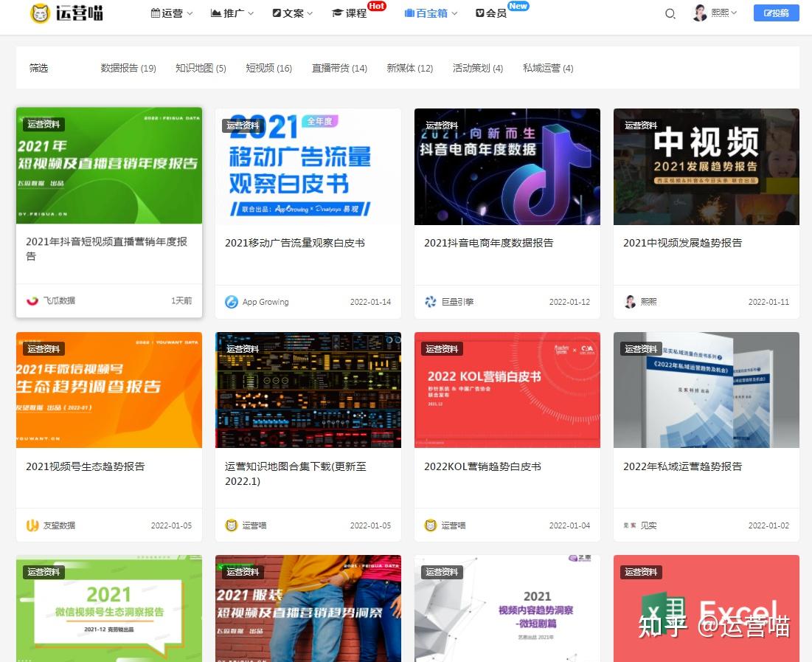The height and width of the screenshot is (662, 812).
Task: Click 运营喵 author icon on 知识地图 card
Action: pos(231,525)
